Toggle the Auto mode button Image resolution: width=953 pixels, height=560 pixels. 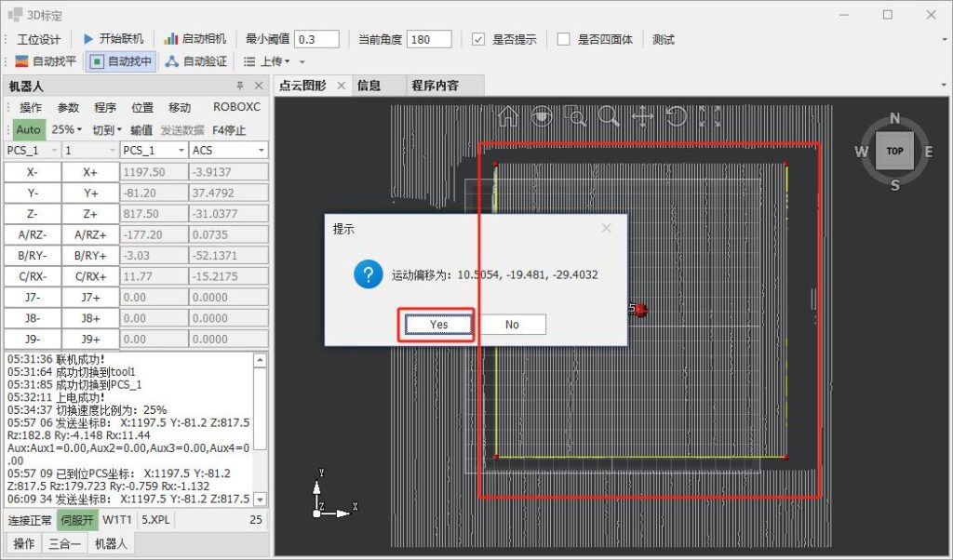click(28, 129)
